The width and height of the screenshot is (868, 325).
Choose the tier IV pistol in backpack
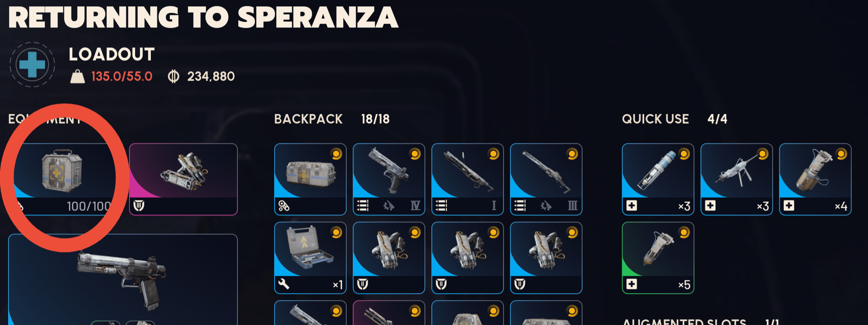pyautogui.click(x=389, y=179)
